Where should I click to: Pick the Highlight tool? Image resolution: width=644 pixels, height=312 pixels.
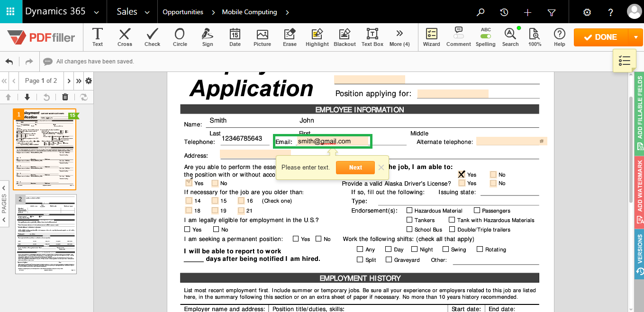click(317, 37)
